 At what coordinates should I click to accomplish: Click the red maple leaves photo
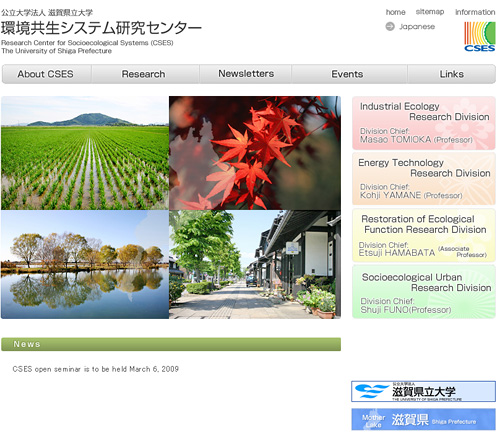pyautogui.click(x=255, y=153)
